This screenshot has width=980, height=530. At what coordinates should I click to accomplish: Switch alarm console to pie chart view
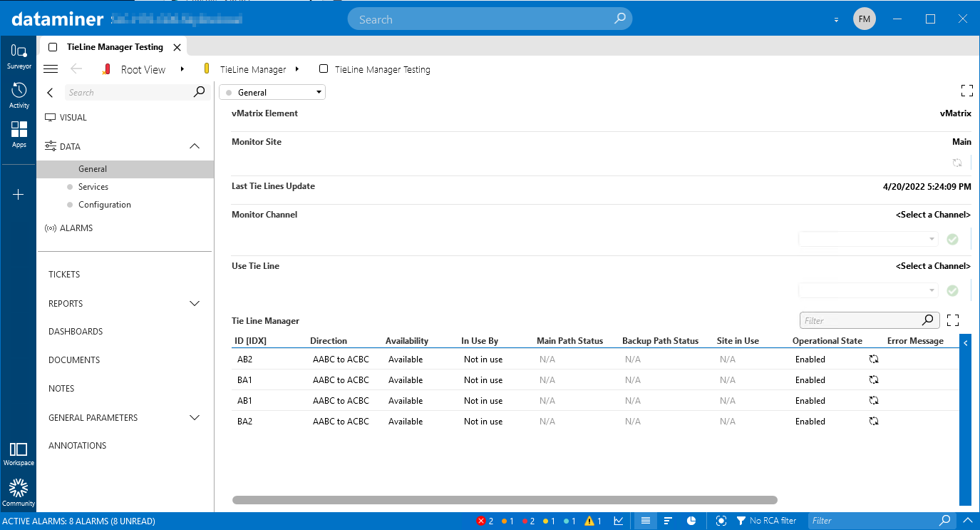coord(691,521)
